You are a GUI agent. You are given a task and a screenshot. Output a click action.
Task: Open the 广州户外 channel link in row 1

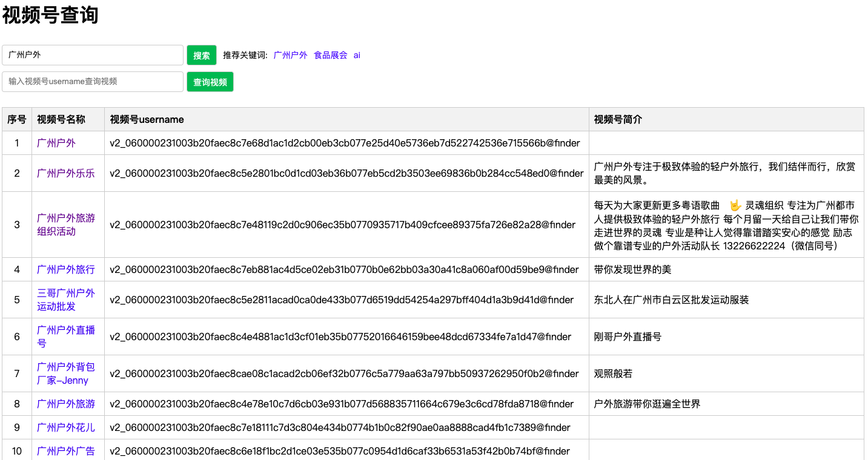(56, 143)
